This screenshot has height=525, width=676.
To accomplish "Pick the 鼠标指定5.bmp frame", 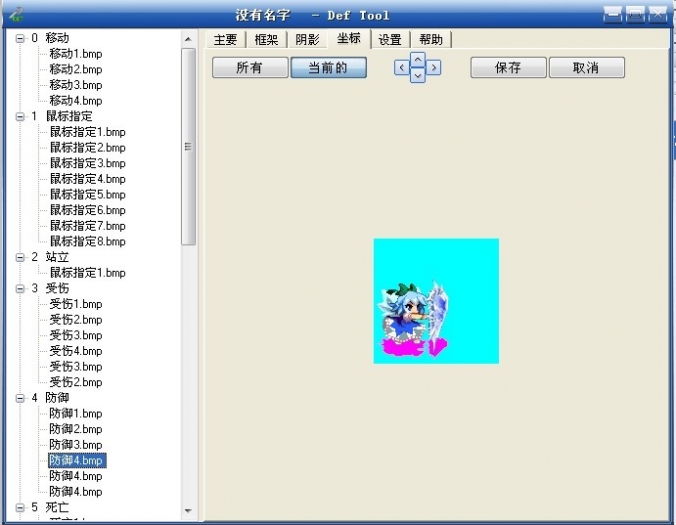I will (x=88, y=194).
